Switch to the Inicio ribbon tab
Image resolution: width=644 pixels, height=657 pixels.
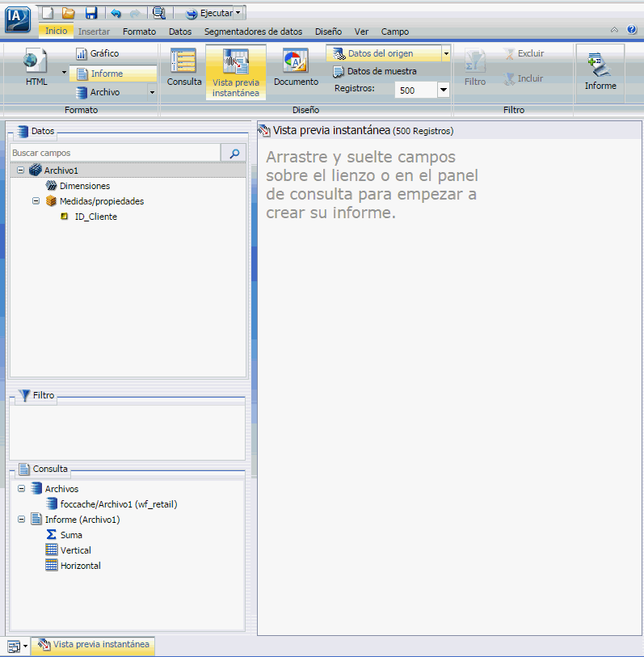pyautogui.click(x=56, y=31)
